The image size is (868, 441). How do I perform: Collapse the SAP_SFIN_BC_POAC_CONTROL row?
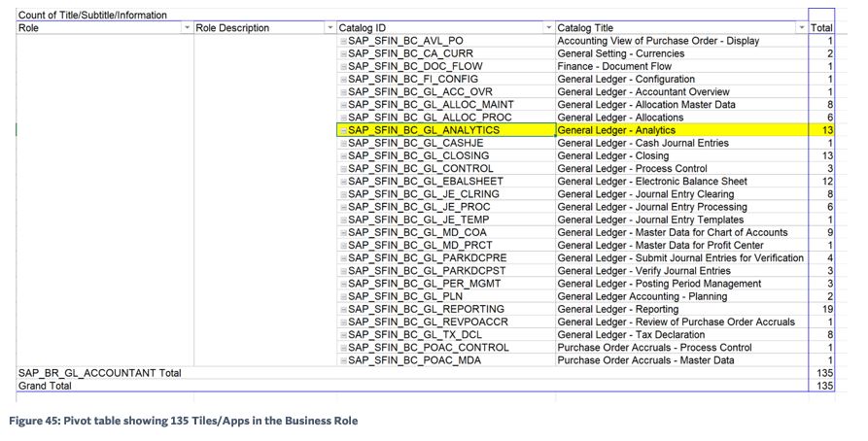[343, 348]
